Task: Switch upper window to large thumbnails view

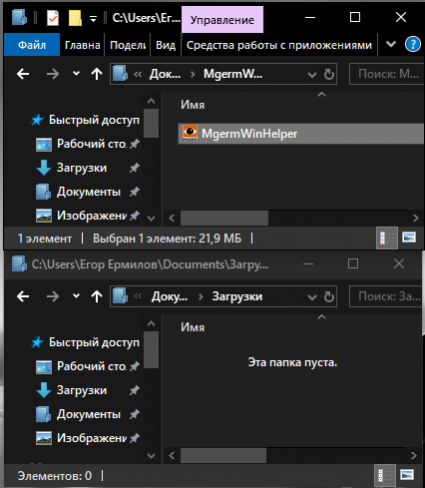Action: (x=409, y=238)
